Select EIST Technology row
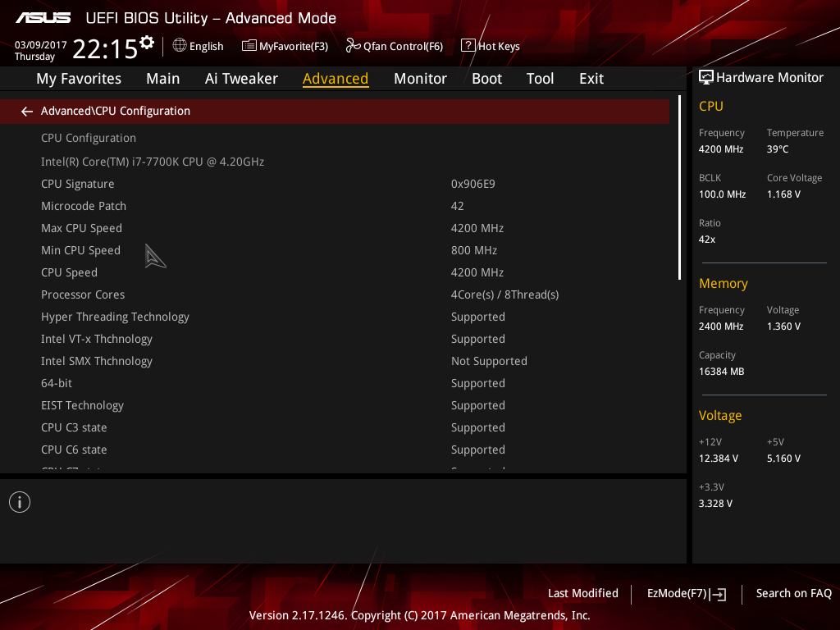Screen dimensions: 840x630 (x=335, y=406)
